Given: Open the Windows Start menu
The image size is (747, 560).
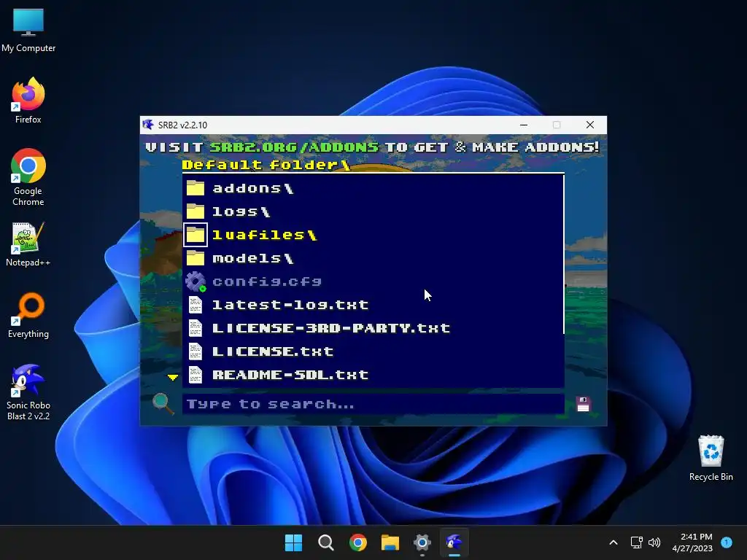Looking at the screenshot, I should click(293, 542).
